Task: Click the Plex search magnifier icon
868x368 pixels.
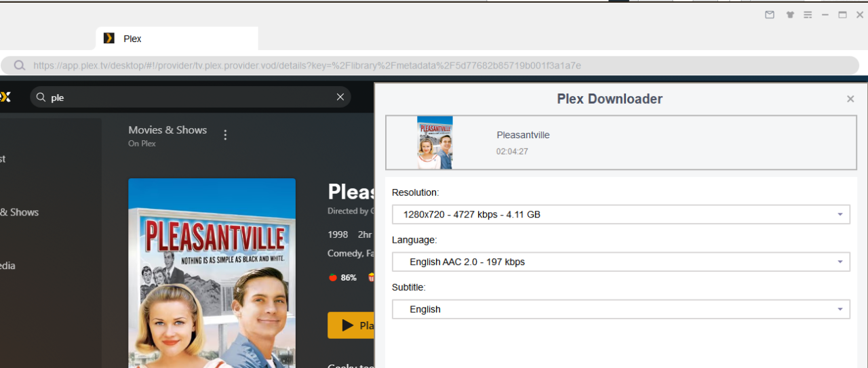Action: tap(41, 97)
